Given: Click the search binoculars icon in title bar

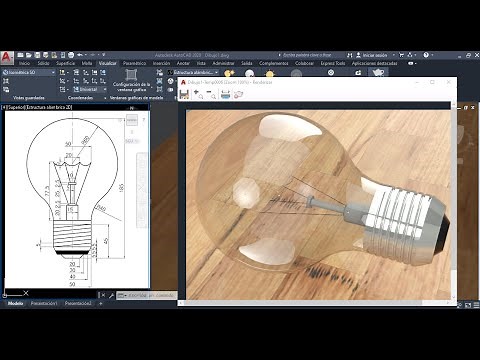Looking at the screenshot, I should [349, 55].
